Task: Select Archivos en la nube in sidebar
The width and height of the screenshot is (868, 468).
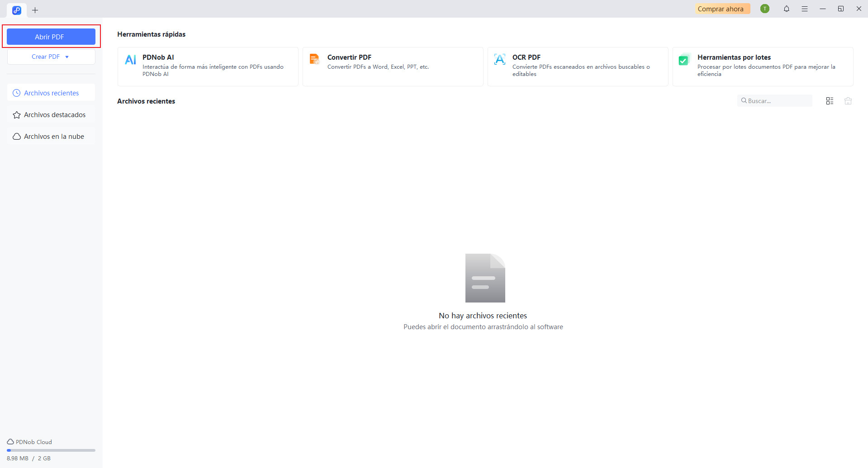Action: tap(51, 136)
